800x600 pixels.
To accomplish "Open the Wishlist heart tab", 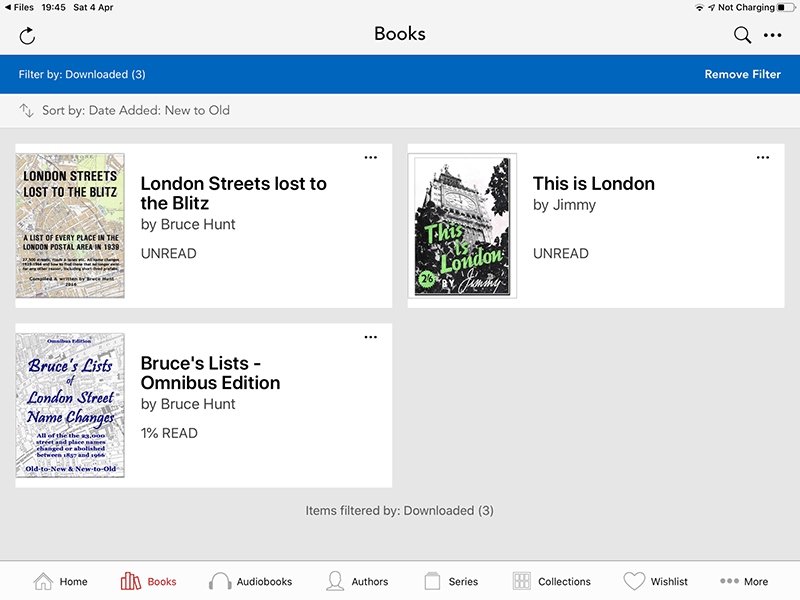I will 656,581.
